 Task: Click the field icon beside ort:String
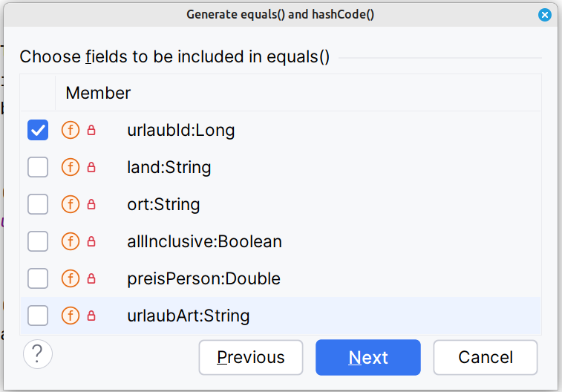pyautogui.click(x=70, y=205)
